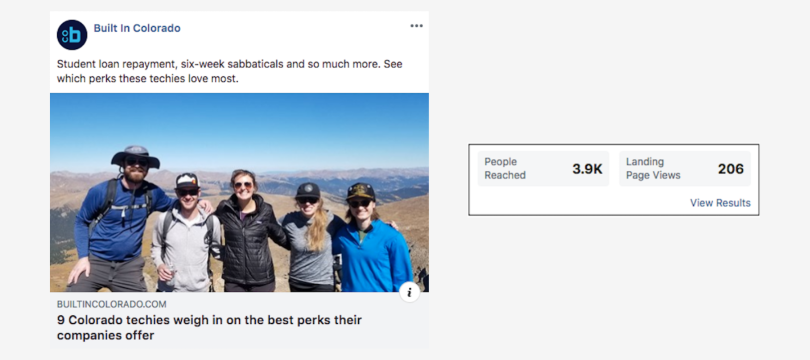Viewport: 810px width, 360px height.
Task: Open the BUILTINCOLORADO.COM domain link
Action: pyautogui.click(x=112, y=305)
